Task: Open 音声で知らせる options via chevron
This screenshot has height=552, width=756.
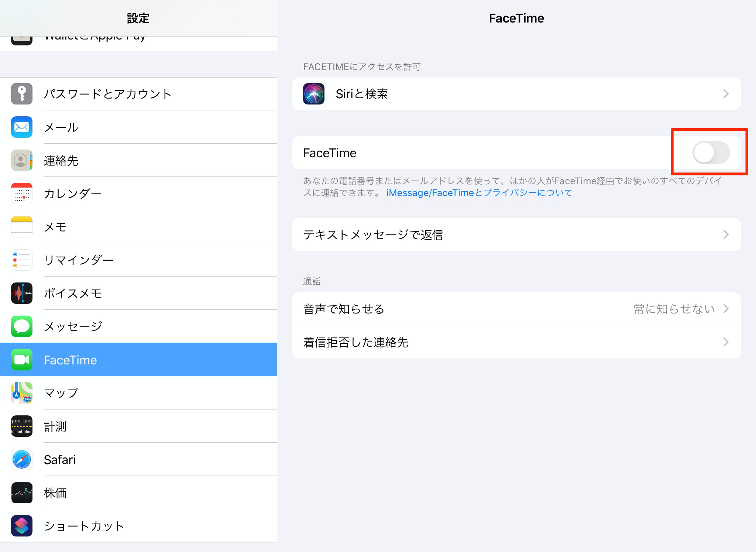Action: 726,309
